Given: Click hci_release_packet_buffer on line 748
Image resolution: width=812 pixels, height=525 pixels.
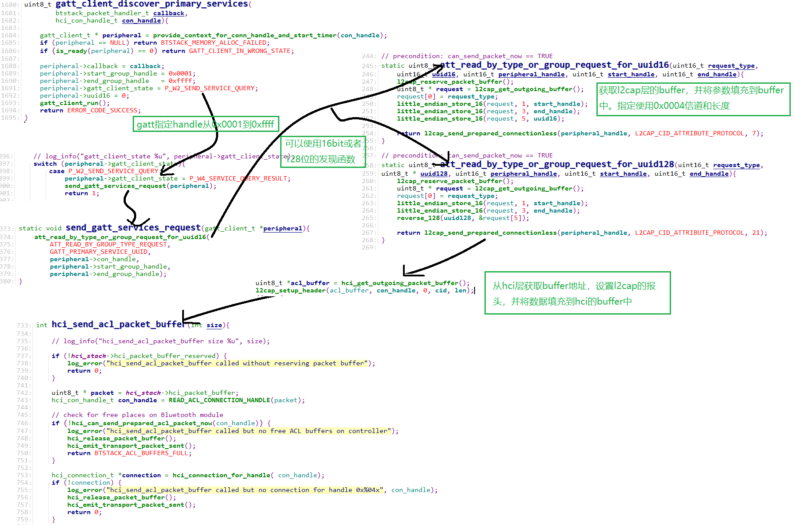Looking at the screenshot, I should (x=116, y=439).
